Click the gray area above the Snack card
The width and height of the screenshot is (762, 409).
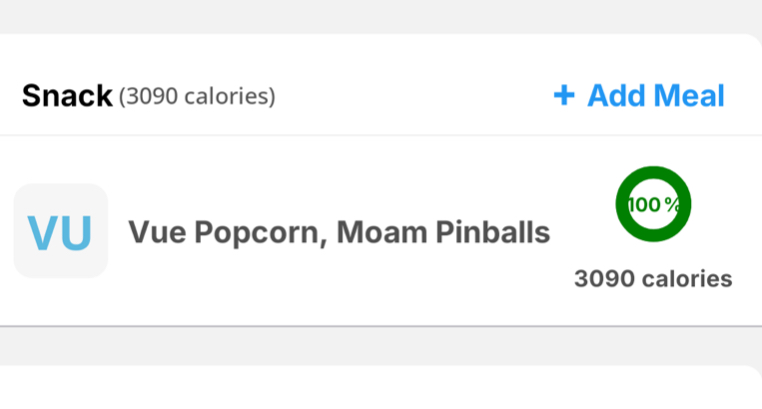(380, 15)
